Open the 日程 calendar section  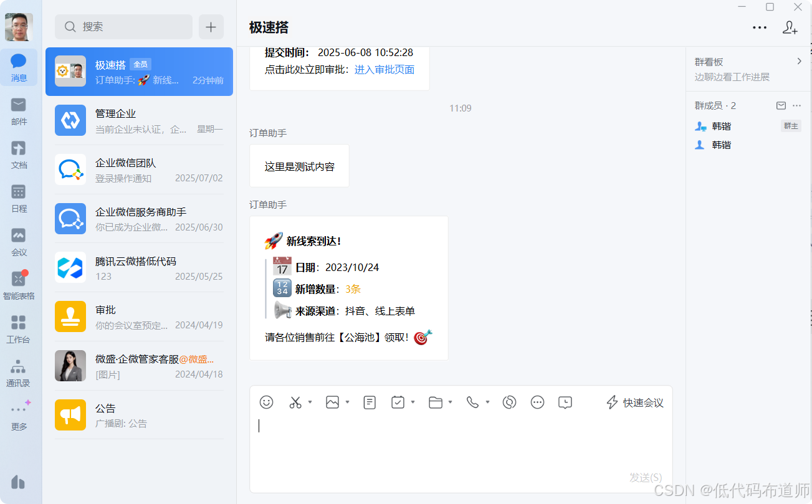(19, 198)
